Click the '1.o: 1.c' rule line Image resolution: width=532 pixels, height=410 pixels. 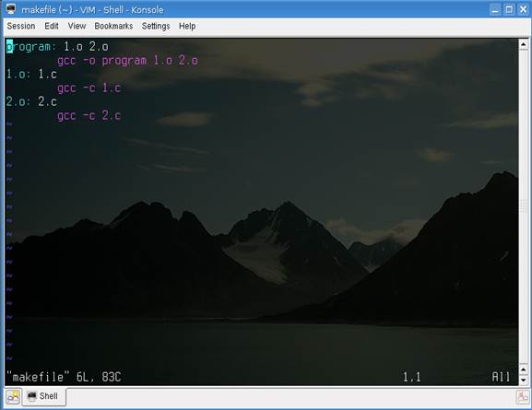pos(31,75)
